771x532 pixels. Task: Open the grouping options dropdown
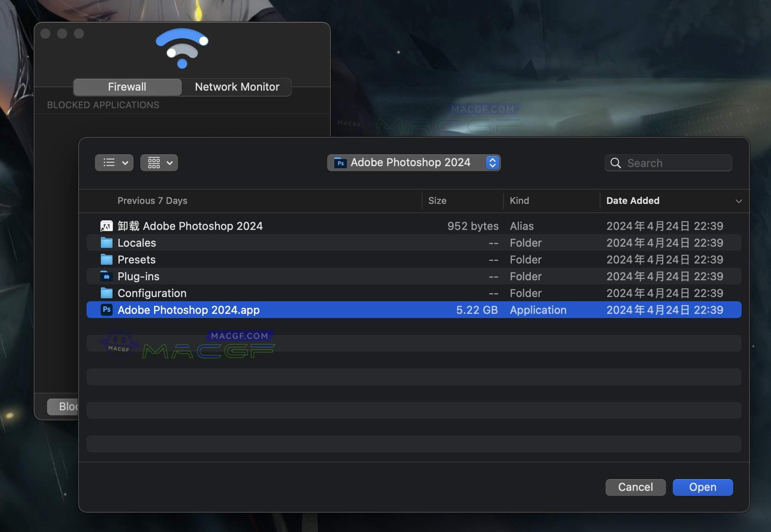click(159, 163)
